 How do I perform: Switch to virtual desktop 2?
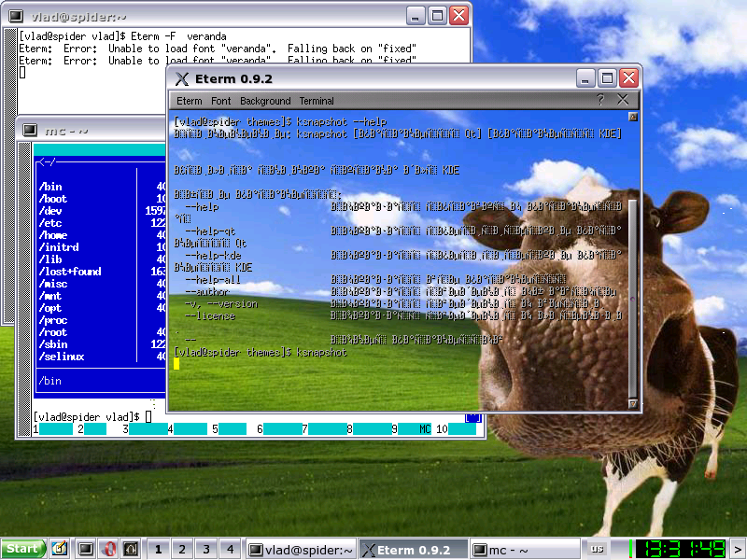(182, 549)
